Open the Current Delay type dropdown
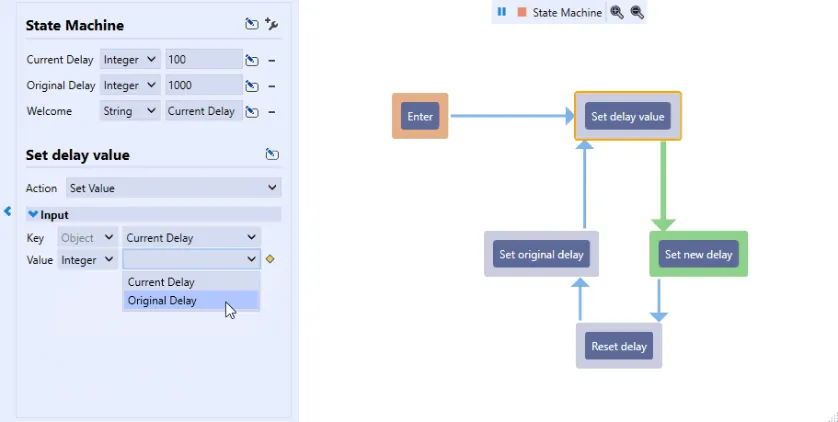Screen dimensions: 838x422 (x=130, y=60)
